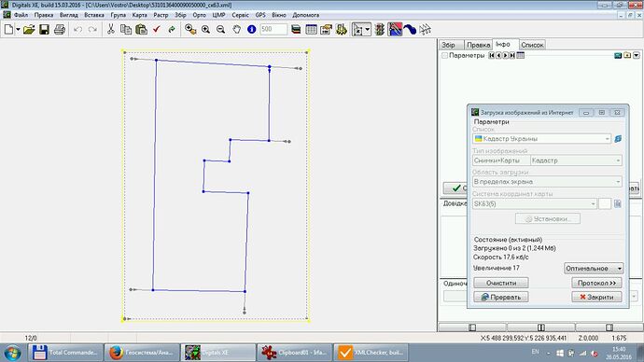Click the icon right of SK63(5) field
This screenshot has height=362, width=644.
tap(617, 203)
